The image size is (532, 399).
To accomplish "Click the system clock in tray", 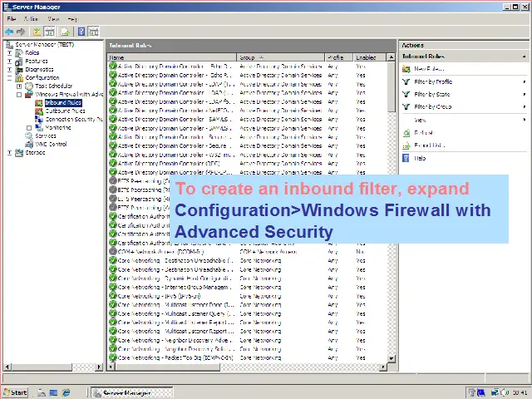I will click(x=520, y=392).
